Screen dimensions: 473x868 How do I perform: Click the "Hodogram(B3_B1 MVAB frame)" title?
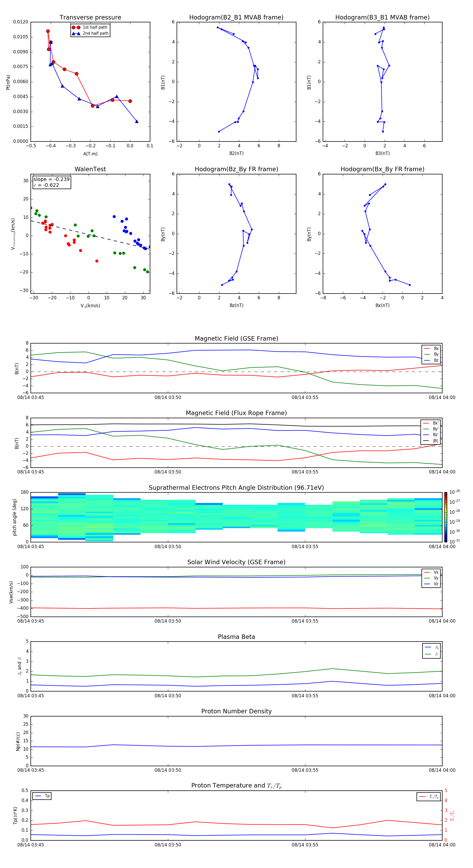click(382, 18)
